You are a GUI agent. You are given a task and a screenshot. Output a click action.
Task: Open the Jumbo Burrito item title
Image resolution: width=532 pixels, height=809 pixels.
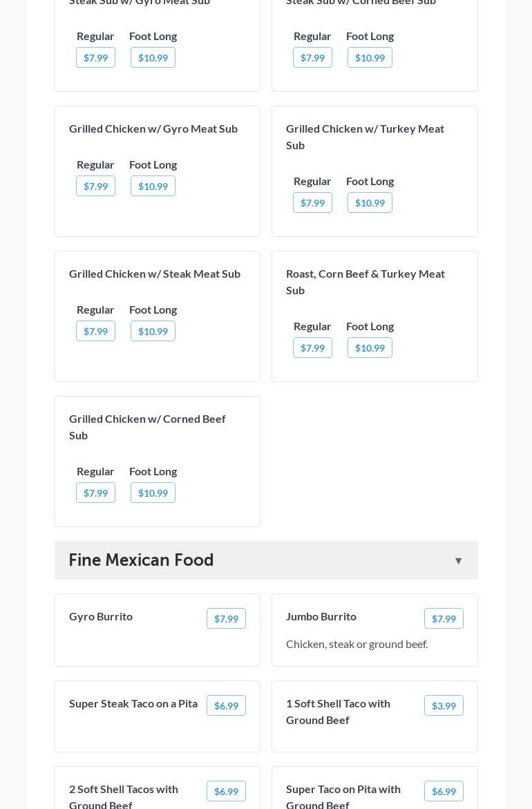coord(321,616)
